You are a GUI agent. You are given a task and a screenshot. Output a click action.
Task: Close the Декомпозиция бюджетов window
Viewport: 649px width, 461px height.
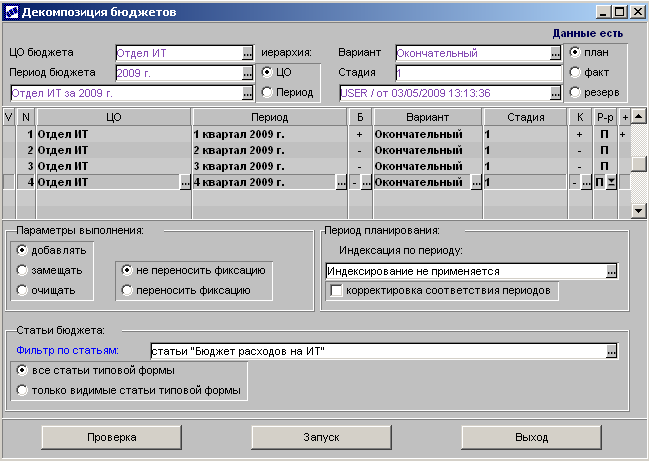tap(637, 12)
